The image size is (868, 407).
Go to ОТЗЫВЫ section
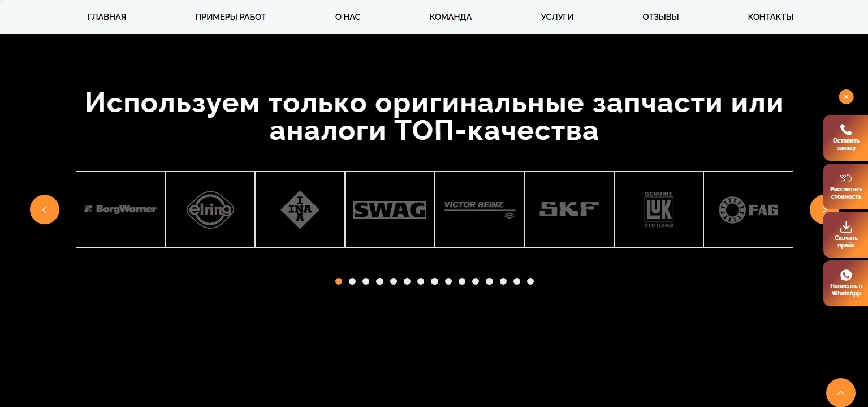click(x=660, y=17)
